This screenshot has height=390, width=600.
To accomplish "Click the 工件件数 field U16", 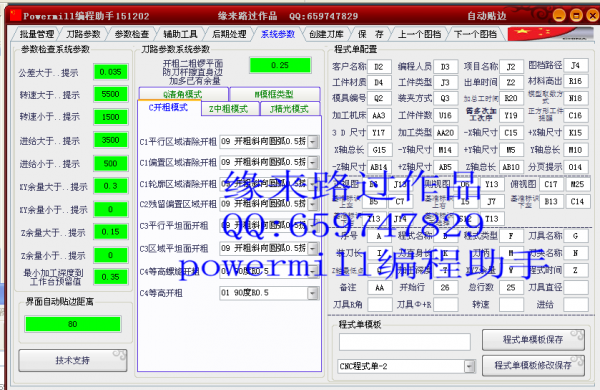I will tap(445, 115).
